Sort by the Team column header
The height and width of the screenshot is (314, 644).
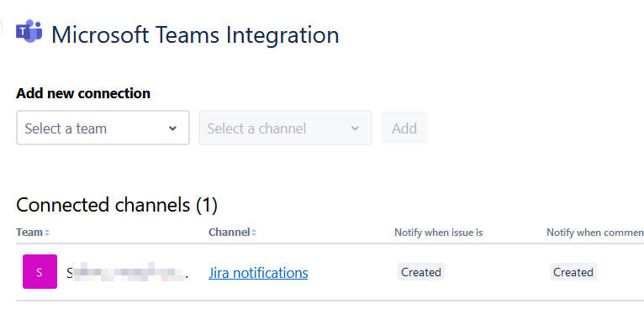point(33,233)
